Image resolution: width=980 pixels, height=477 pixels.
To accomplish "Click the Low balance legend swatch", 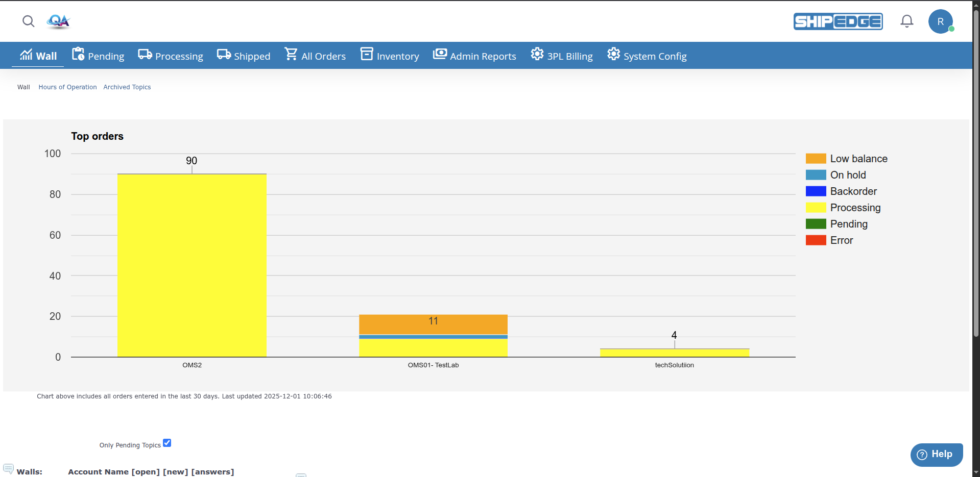I will (816, 159).
